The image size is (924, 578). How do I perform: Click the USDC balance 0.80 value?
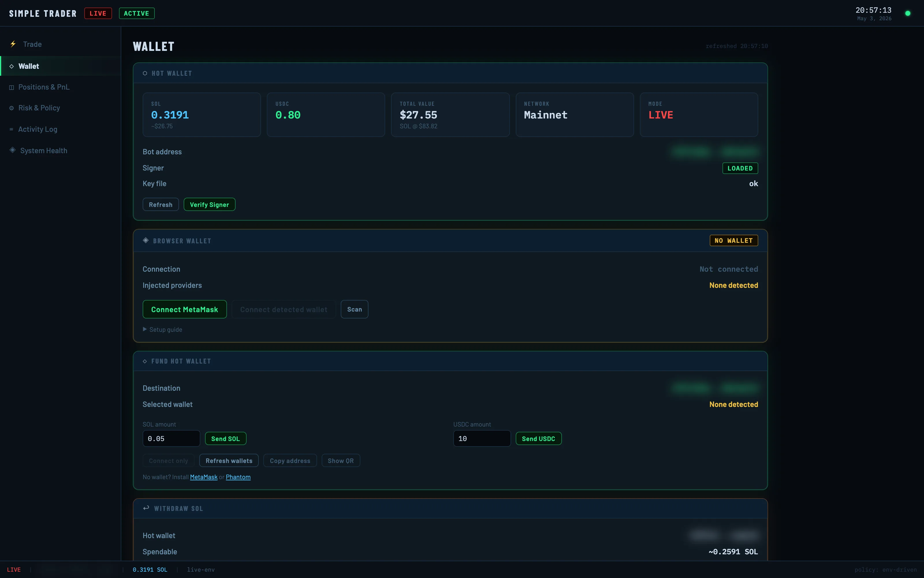288,115
